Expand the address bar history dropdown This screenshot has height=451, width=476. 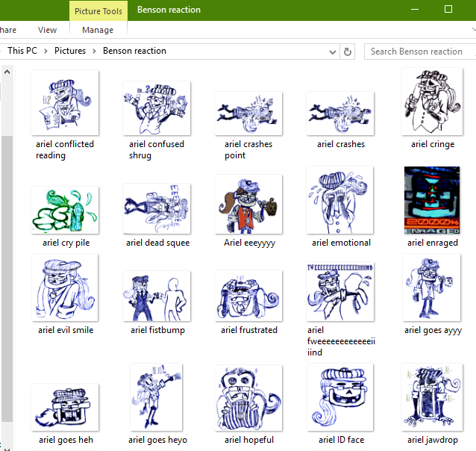point(333,52)
